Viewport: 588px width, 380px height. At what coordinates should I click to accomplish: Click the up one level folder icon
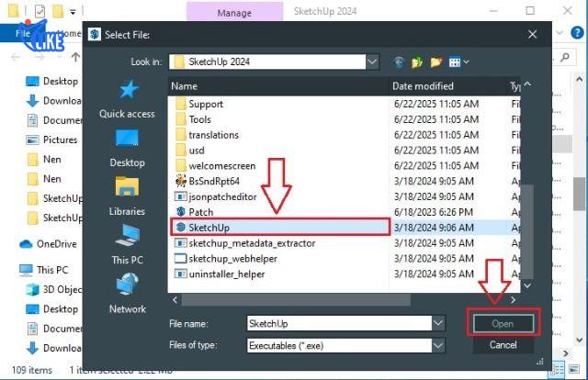point(417,62)
